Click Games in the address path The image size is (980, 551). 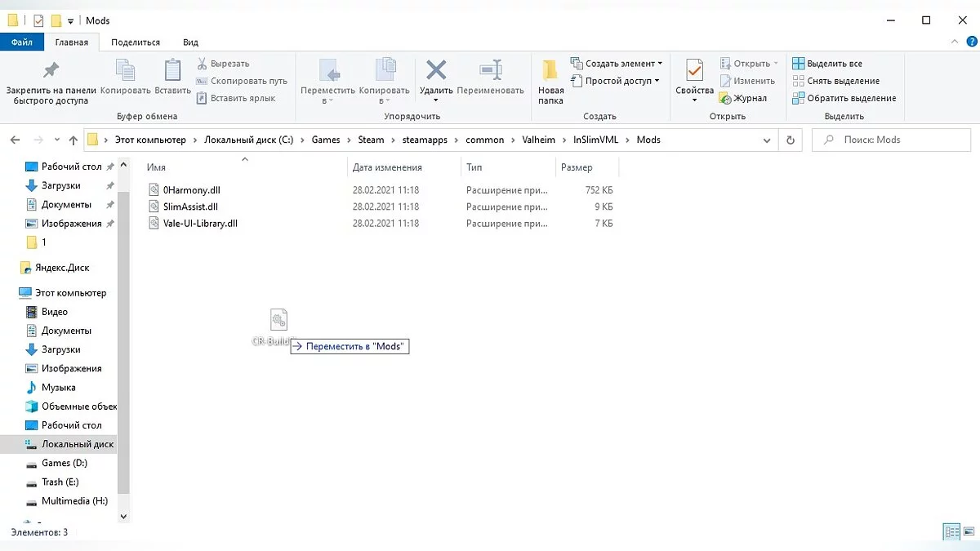tap(326, 140)
